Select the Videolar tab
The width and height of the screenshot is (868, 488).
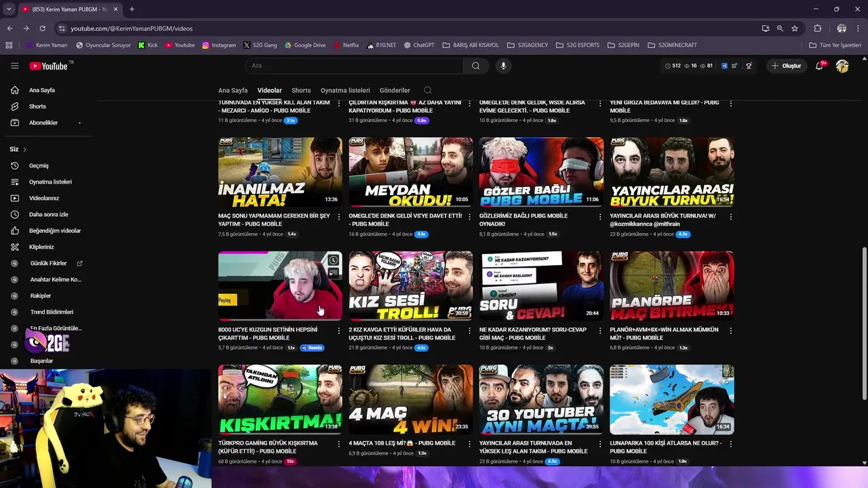point(269,90)
